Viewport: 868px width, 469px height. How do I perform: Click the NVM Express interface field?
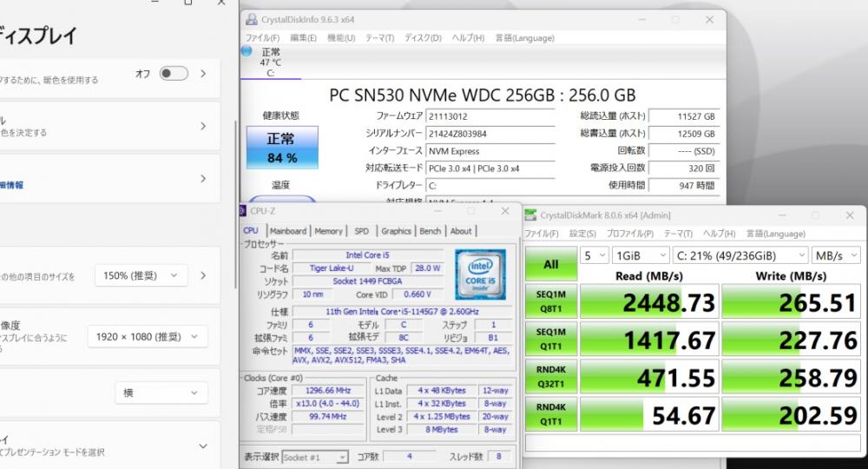click(490, 151)
